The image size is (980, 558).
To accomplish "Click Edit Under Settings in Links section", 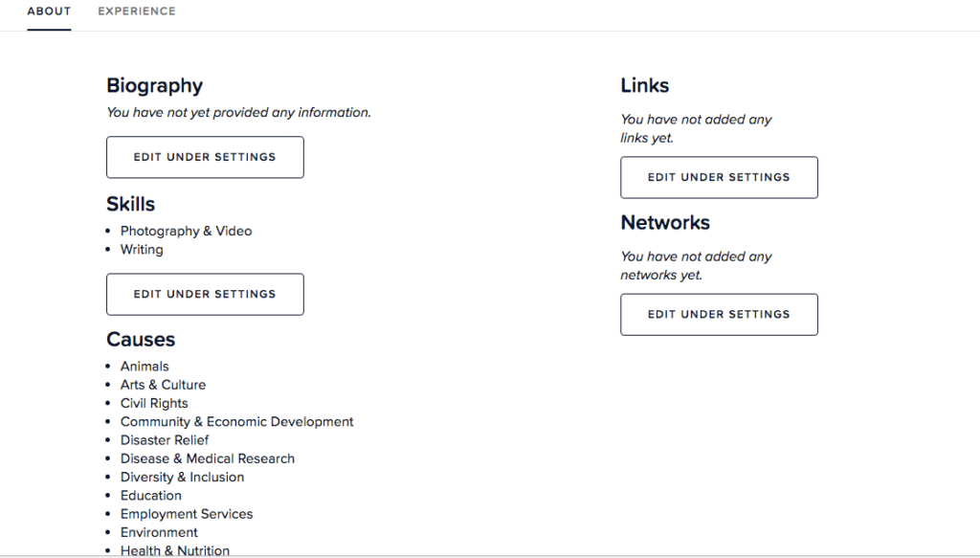I will tap(719, 177).
